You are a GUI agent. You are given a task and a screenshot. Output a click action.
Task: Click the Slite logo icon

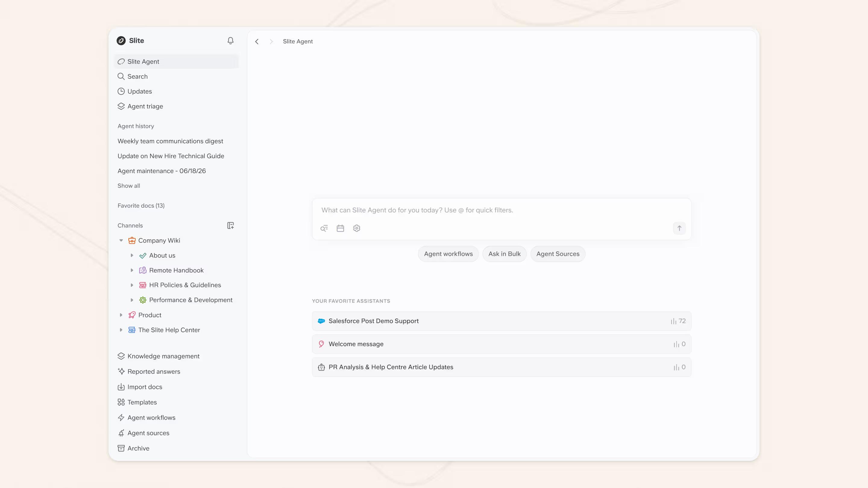(x=121, y=40)
